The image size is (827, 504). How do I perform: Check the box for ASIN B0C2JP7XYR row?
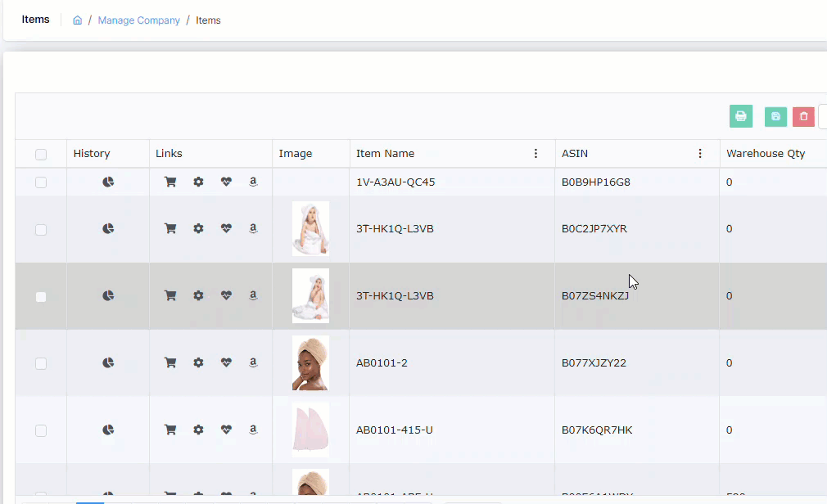(41, 230)
